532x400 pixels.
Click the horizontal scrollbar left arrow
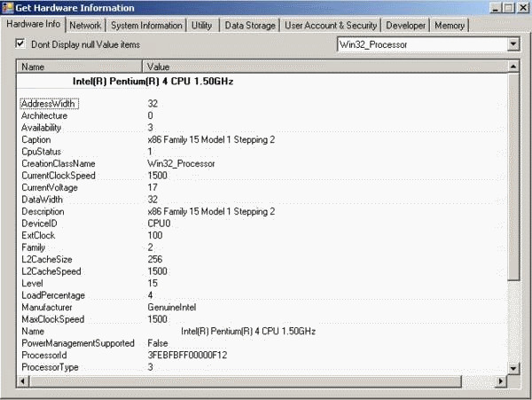23,381
